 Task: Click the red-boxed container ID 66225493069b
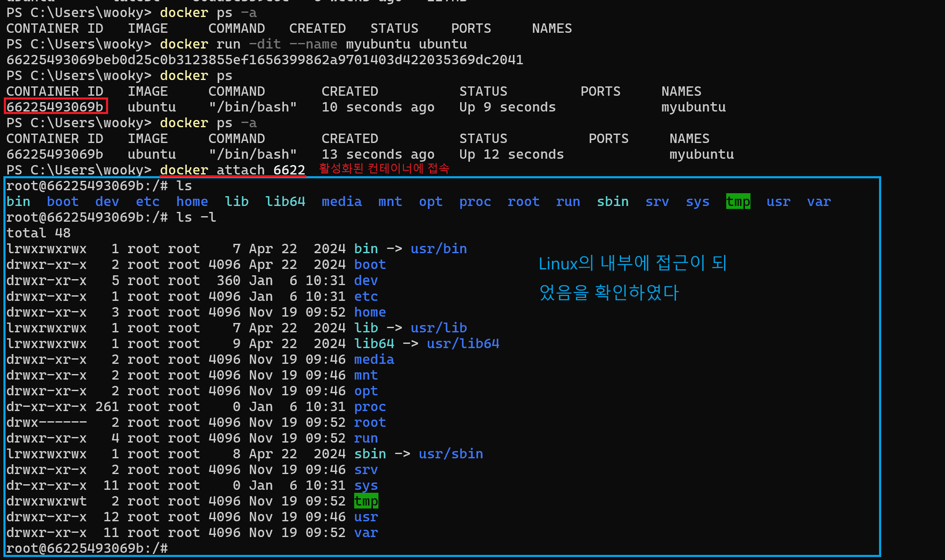55,107
